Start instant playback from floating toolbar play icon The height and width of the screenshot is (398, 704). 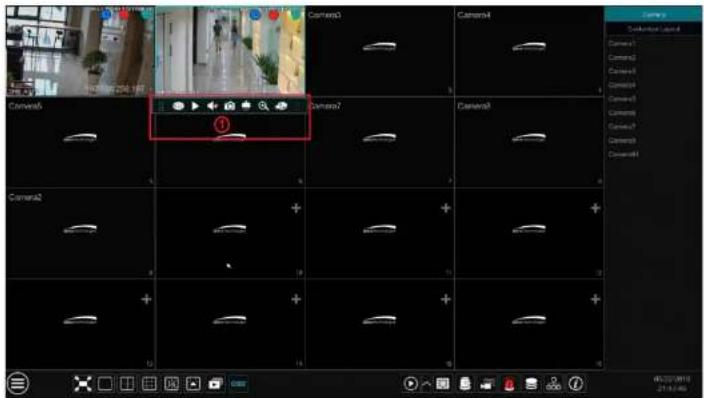195,106
